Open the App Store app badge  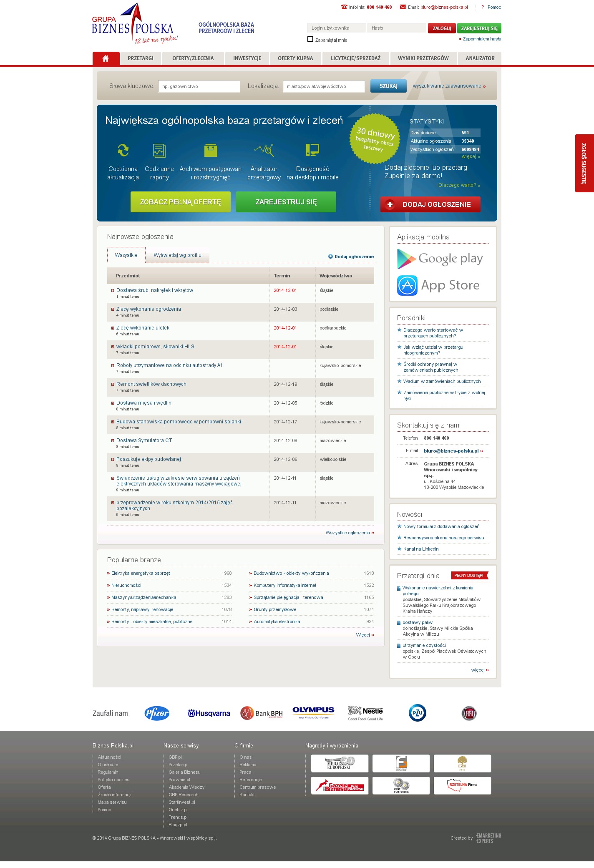click(438, 285)
